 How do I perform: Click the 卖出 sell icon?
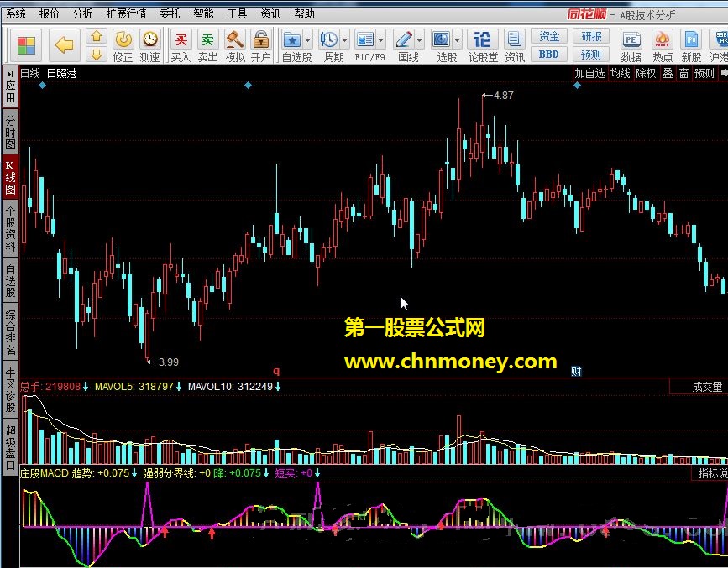207,45
